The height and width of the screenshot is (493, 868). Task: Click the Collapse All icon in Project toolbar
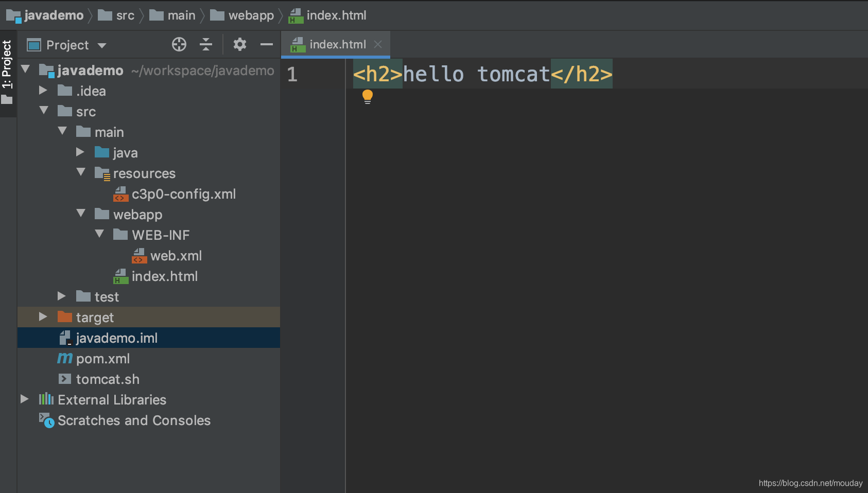click(x=205, y=45)
